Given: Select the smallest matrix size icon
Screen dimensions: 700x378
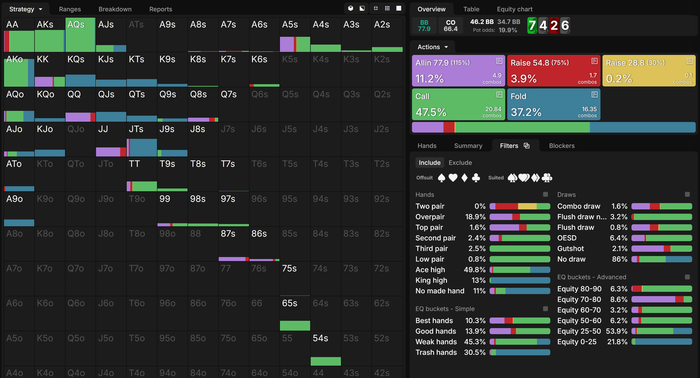Looking at the screenshot, I should click(x=375, y=8).
